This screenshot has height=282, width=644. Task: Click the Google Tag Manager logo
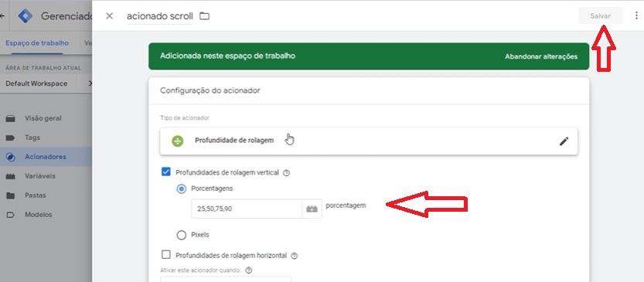point(25,16)
